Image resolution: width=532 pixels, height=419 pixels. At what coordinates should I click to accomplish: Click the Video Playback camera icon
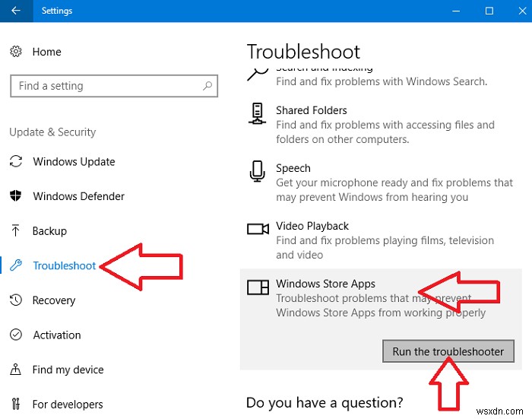point(258,229)
